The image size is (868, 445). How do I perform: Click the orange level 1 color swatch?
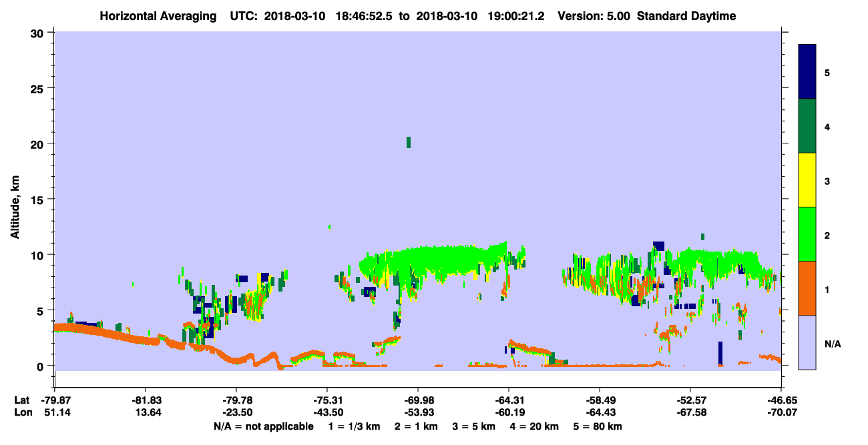tap(807, 288)
